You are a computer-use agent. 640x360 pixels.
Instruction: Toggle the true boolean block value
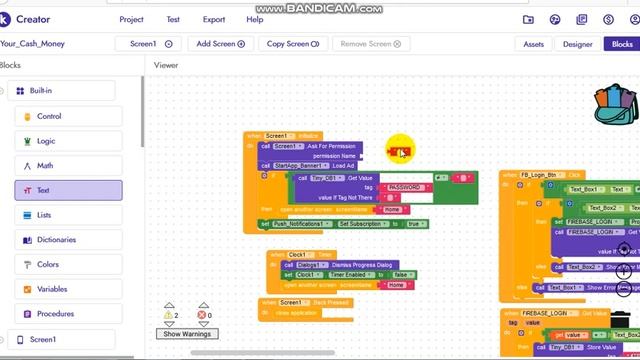(416, 224)
